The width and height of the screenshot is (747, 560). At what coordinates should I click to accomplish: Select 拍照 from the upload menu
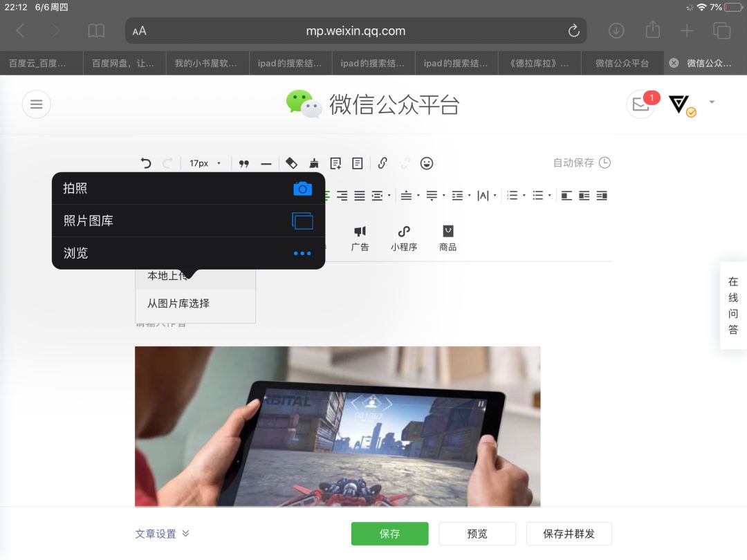(187, 188)
